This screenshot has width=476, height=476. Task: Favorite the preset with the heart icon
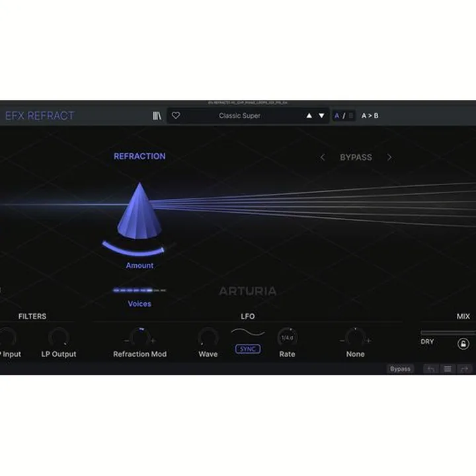176,115
